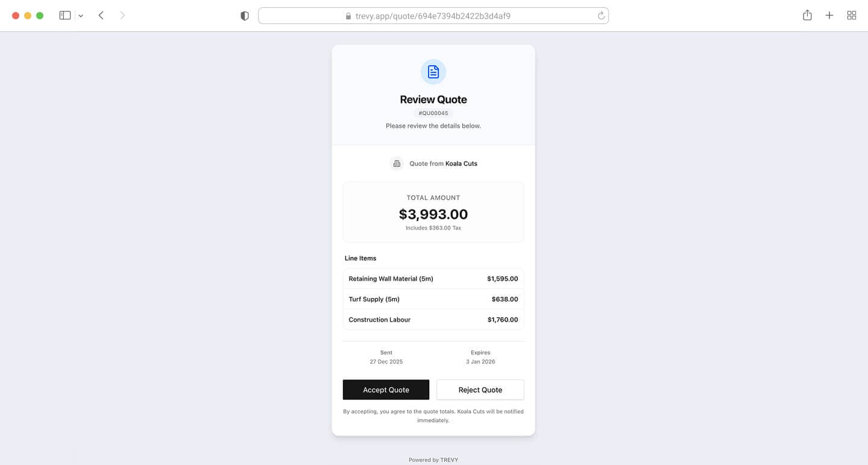This screenshot has width=868, height=465.
Task: Select the Turf Supply line item
Action: [433, 299]
